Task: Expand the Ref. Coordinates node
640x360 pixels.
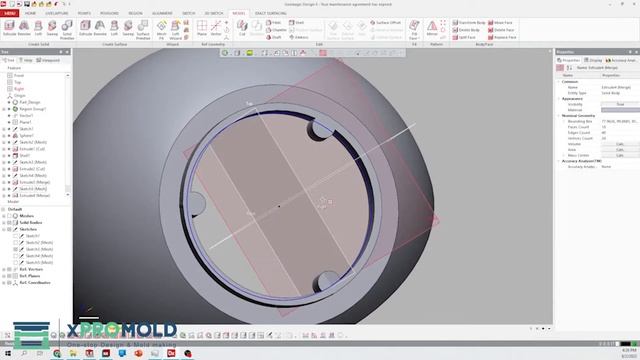Action: [4, 282]
